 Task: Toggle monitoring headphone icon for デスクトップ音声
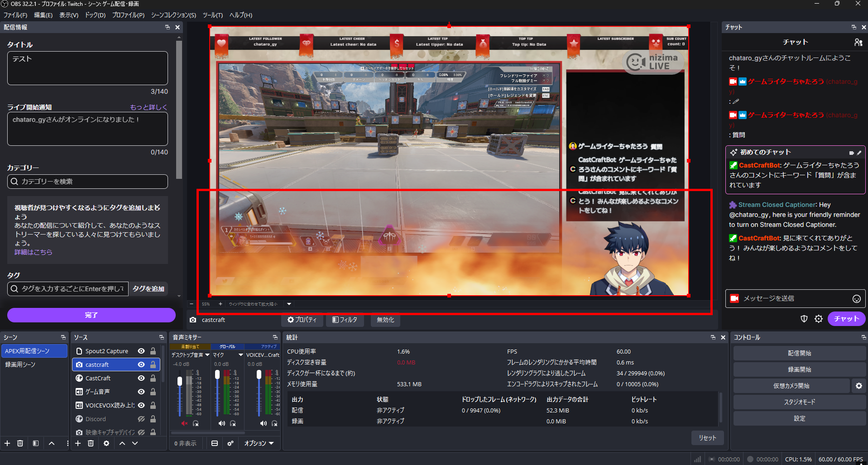tap(196, 423)
